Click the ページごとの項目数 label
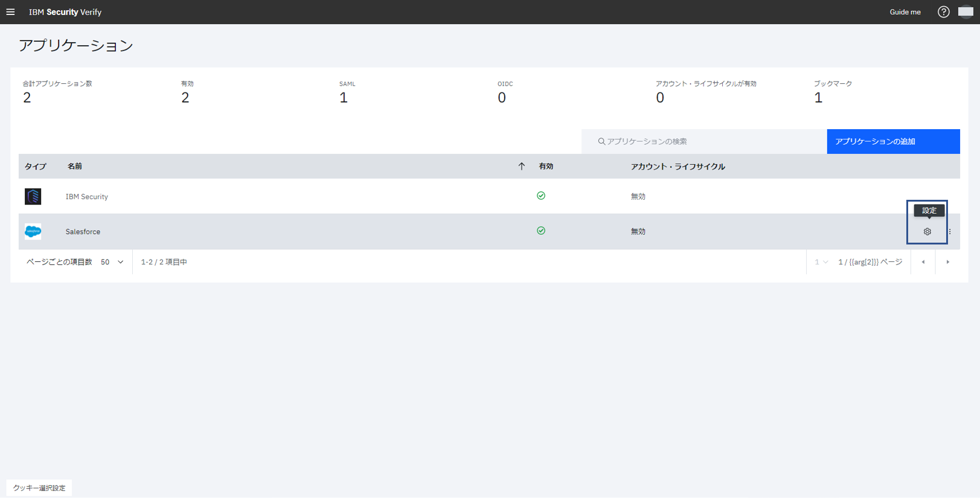The width and height of the screenshot is (980, 498). click(59, 262)
